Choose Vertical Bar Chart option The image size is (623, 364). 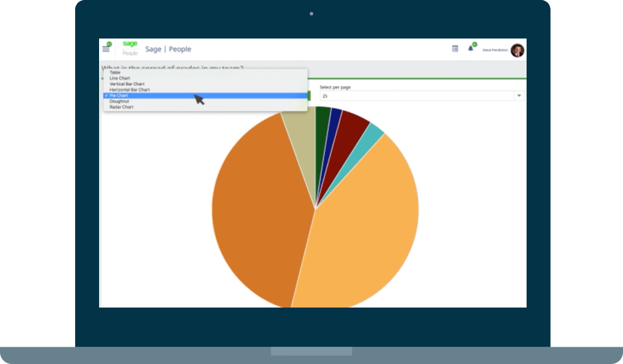click(x=205, y=84)
